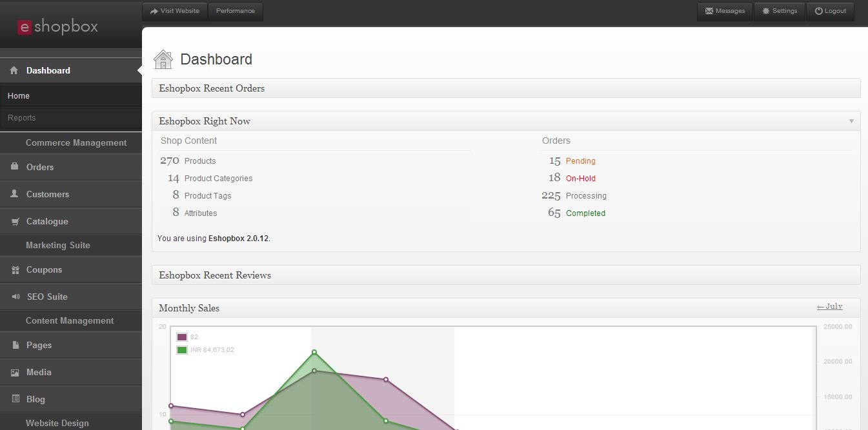Collapse the Eshopbox Right Now panel arrow
This screenshot has height=430, width=868.
click(851, 121)
